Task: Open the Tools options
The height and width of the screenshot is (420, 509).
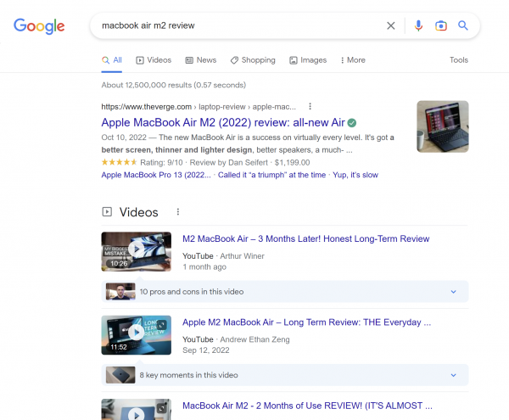Action: tap(459, 60)
